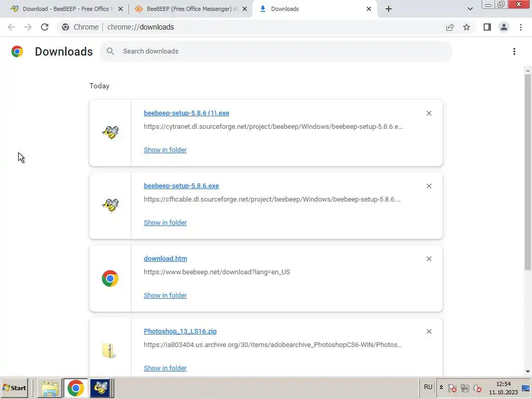Remove download.htm from the downloads list

click(429, 259)
